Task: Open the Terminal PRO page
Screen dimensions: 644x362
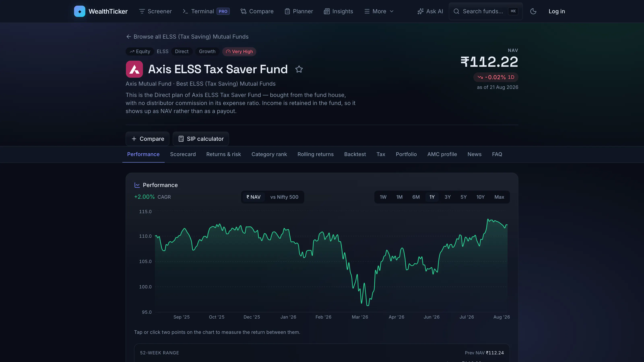Action: [206, 11]
